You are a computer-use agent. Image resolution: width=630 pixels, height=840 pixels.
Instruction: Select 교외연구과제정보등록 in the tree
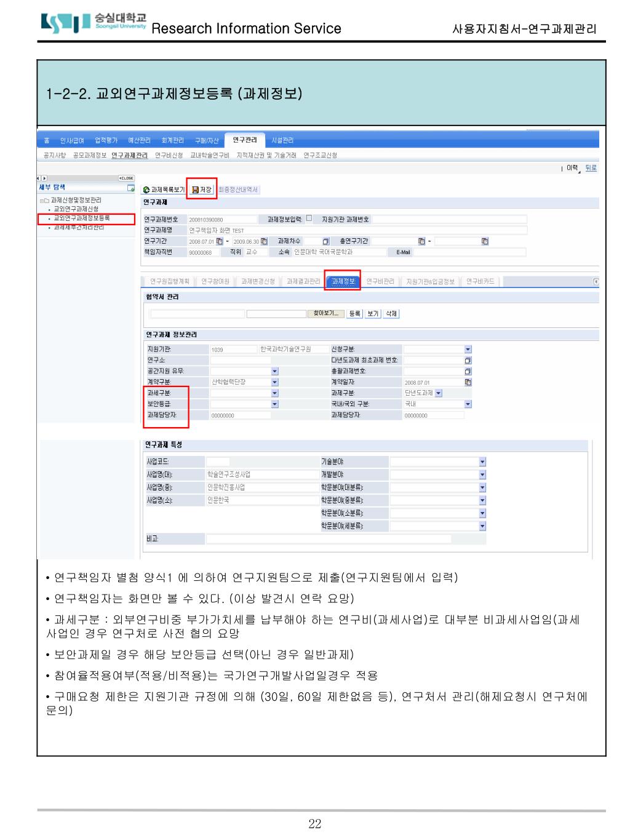(x=81, y=218)
